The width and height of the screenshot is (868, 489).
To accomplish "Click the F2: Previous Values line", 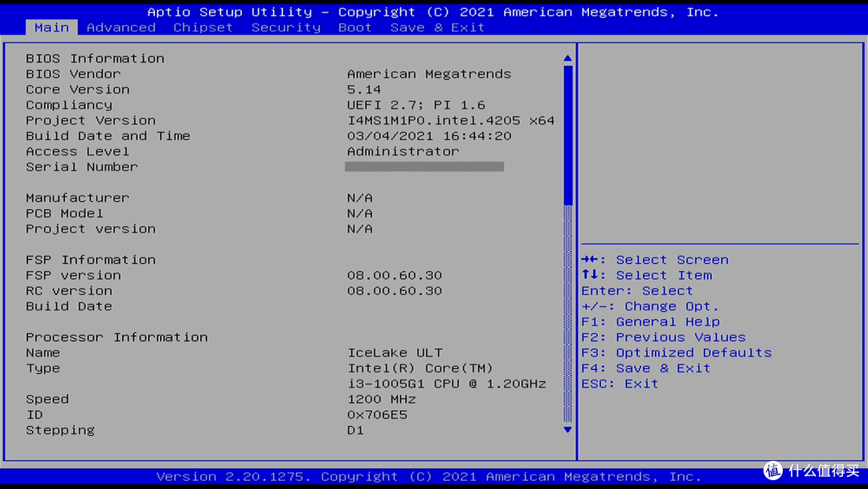I will (x=664, y=337).
